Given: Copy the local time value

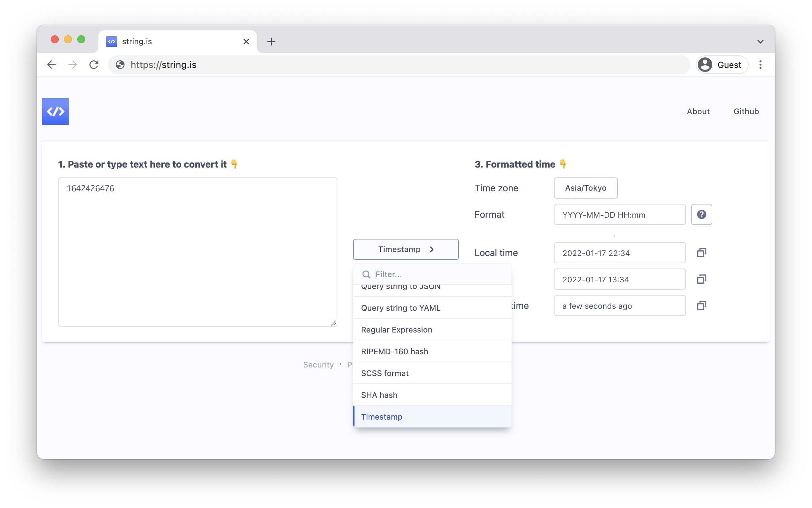Looking at the screenshot, I should click(x=701, y=253).
